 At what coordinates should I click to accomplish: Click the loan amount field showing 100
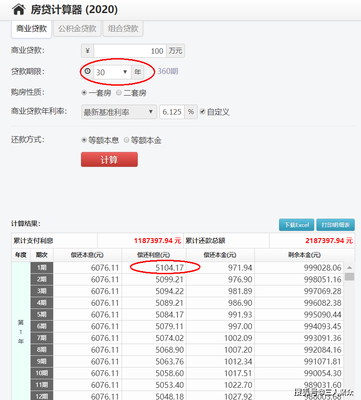pos(130,51)
